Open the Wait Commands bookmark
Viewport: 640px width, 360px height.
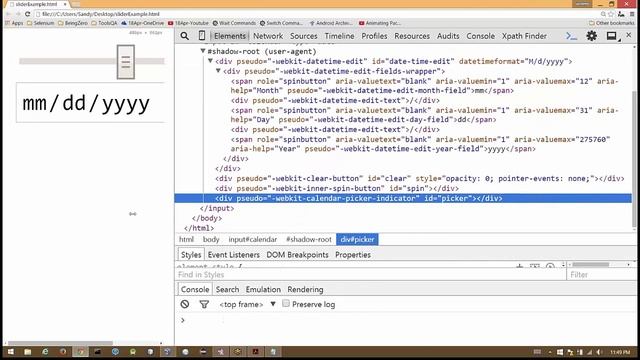(234, 23)
